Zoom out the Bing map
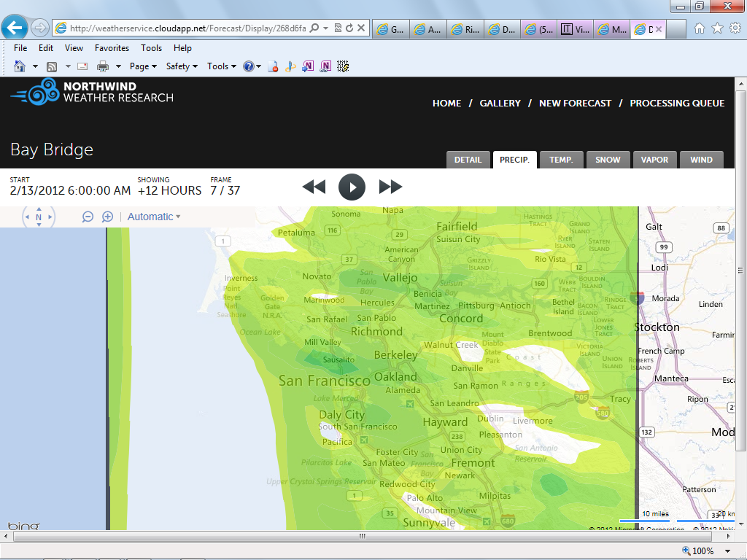Image resolution: width=747 pixels, height=560 pixels. (88, 217)
